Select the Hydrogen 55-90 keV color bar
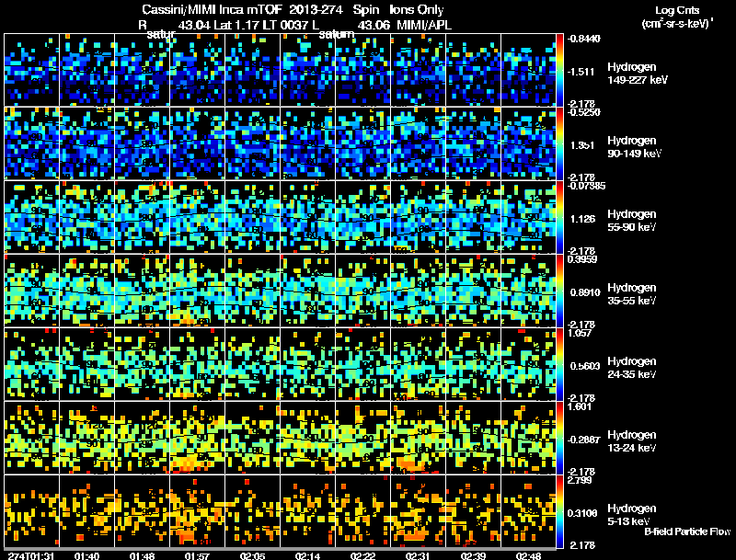The height and width of the screenshot is (560, 736). (x=559, y=217)
